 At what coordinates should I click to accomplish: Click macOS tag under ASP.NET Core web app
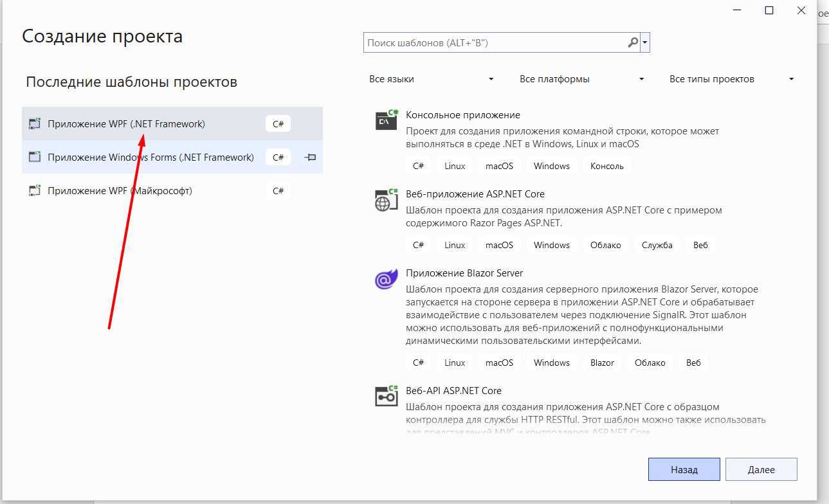click(499, 245)
